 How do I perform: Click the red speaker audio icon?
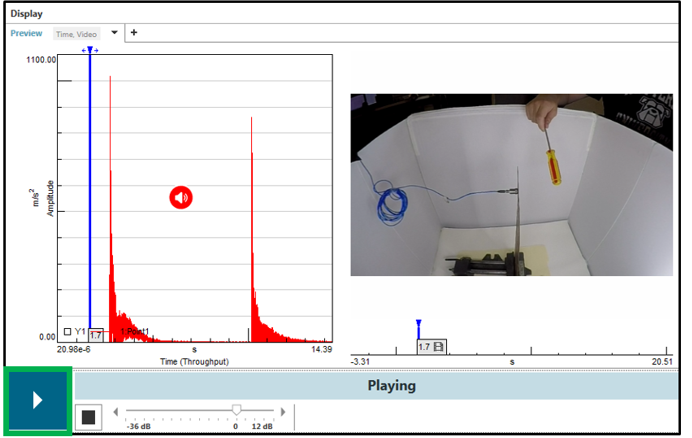(181, 197)
